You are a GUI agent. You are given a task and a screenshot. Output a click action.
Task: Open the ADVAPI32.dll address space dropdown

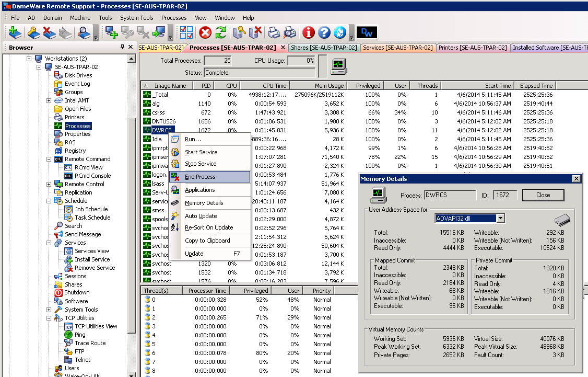(500, 218)
